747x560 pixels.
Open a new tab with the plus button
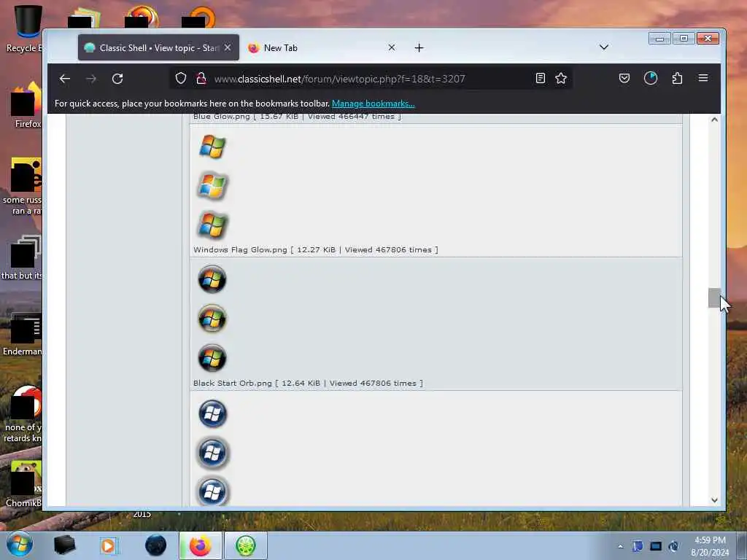[x=419, y=47]
